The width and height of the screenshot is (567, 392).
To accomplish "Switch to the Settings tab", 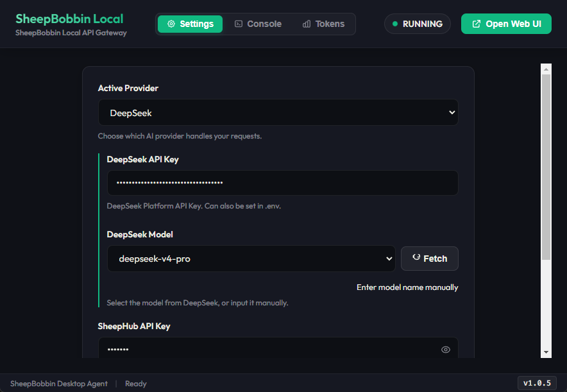I will (190, 24).
